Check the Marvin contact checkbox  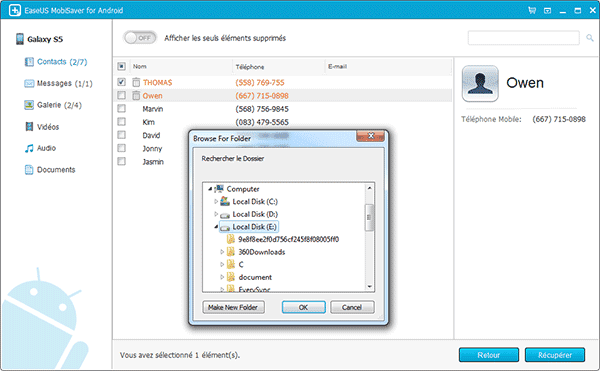click(x=121, y=109)
